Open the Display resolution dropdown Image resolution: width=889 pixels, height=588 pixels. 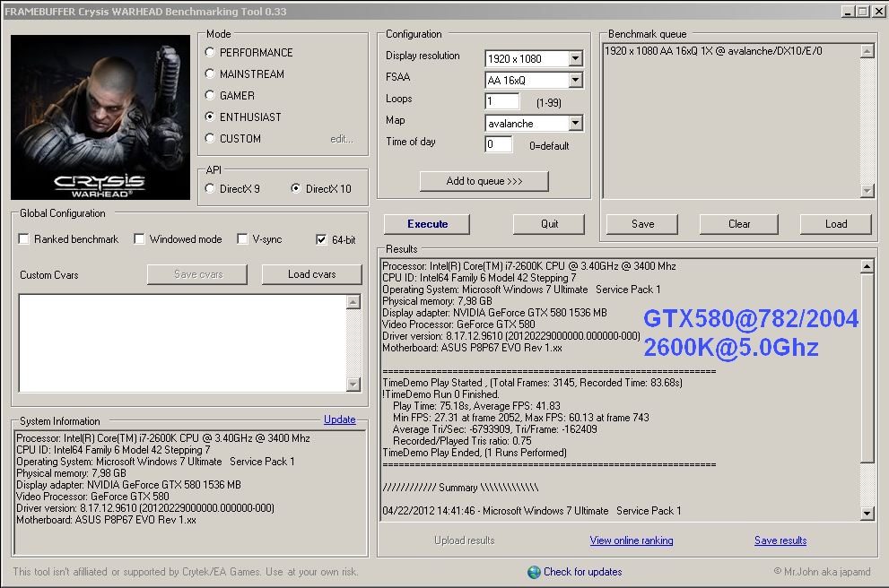pyautogui.click(x=575, y=58)
